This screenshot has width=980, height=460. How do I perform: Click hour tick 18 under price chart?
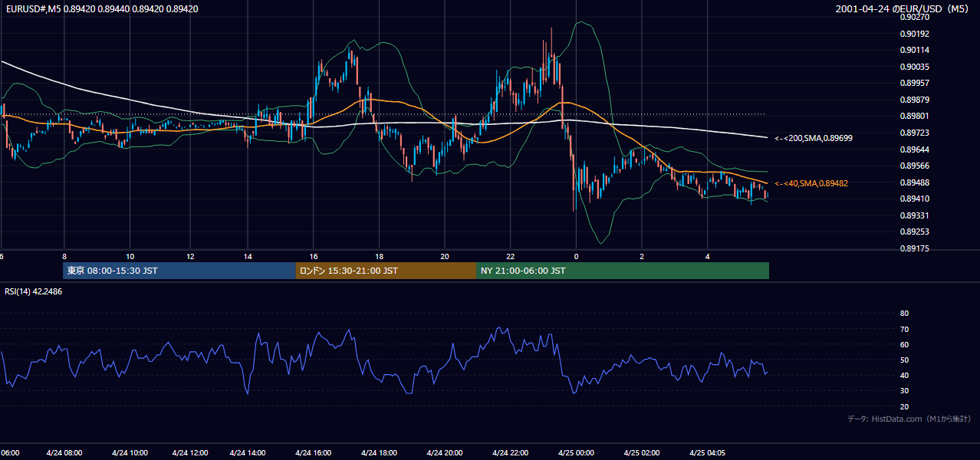coord(379,256)
